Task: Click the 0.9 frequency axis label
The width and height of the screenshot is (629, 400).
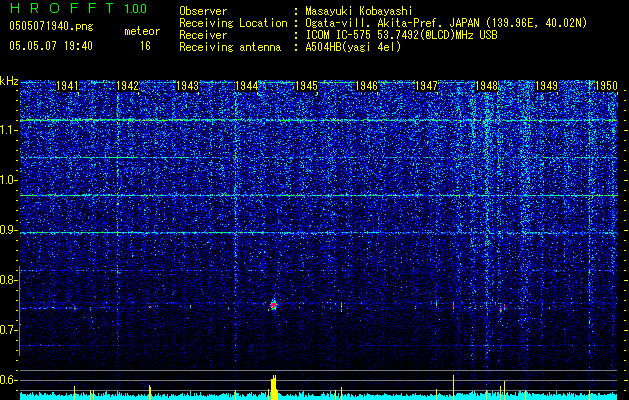Action: coord(8,230)
